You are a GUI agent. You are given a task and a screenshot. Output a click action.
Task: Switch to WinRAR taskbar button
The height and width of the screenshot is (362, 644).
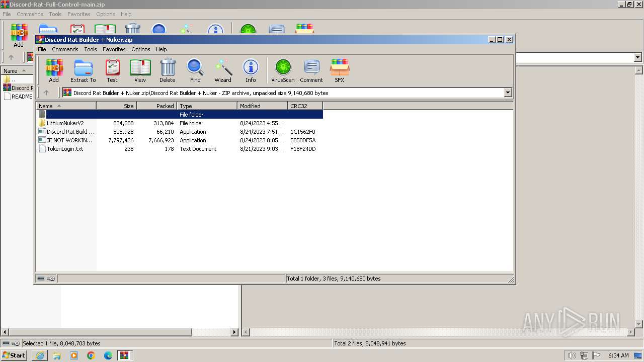(125, 355)
